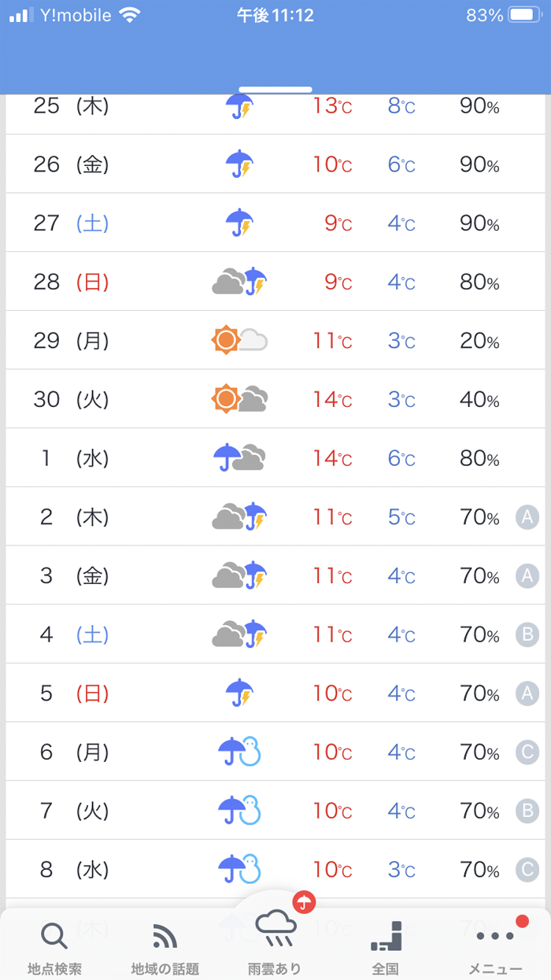The height and width of the screenshot is (980, 551).
Task: Tap the 14℃ high for 30 (火)
Action: point(331,399)
